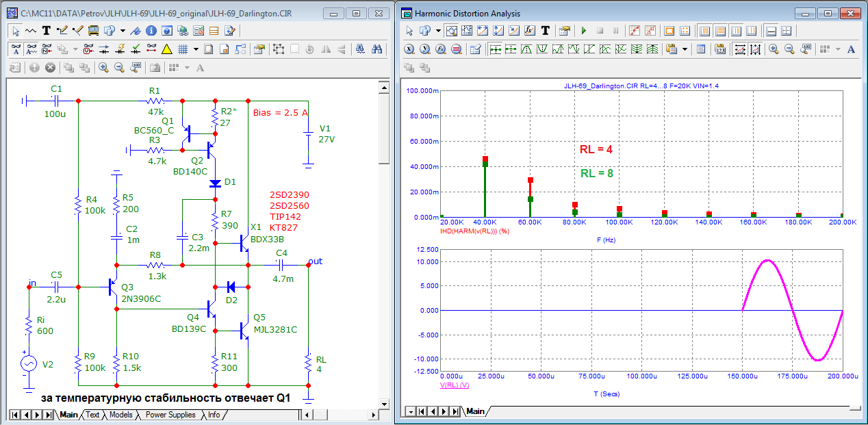Viewport: 868px width, 425px height.
Task: Click the yellow triangle icon in schematic toolbar
Action: point(166,49)
